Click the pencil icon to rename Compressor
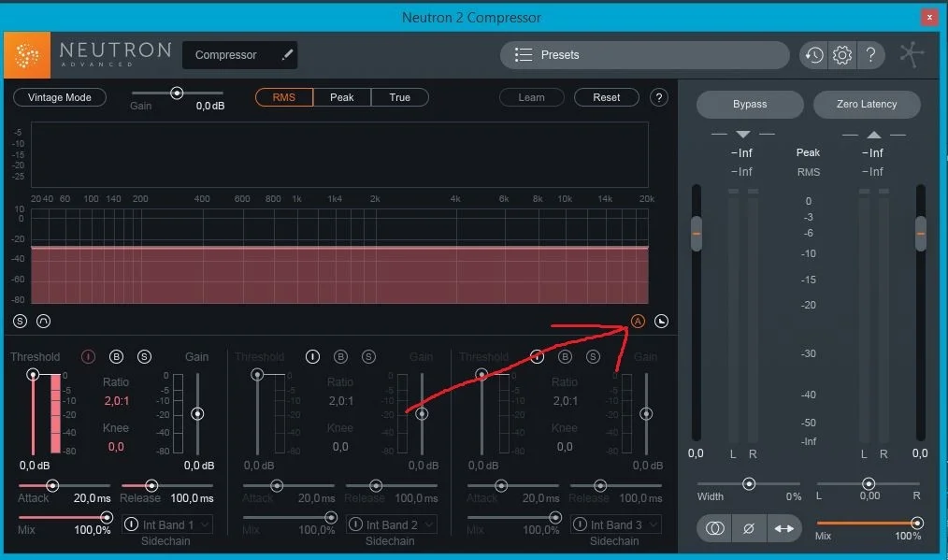 pyautogui.click(x=288, y=55)
